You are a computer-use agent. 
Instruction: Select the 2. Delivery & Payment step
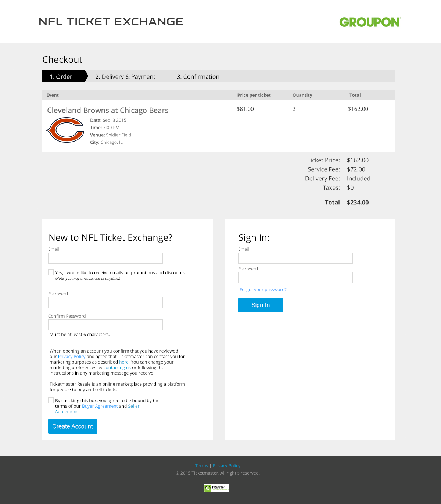[125, 76]
